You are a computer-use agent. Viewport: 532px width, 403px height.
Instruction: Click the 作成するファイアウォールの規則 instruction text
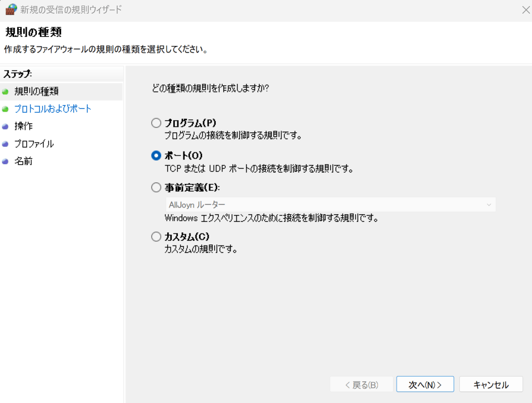pyautogui.click(x=106, y=49)
